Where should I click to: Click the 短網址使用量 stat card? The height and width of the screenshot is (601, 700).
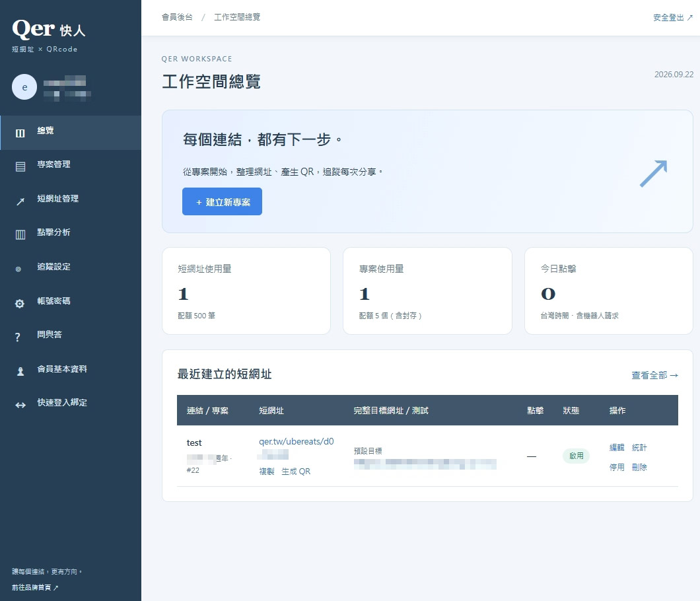pyautogui.click(x=246, y=291)
